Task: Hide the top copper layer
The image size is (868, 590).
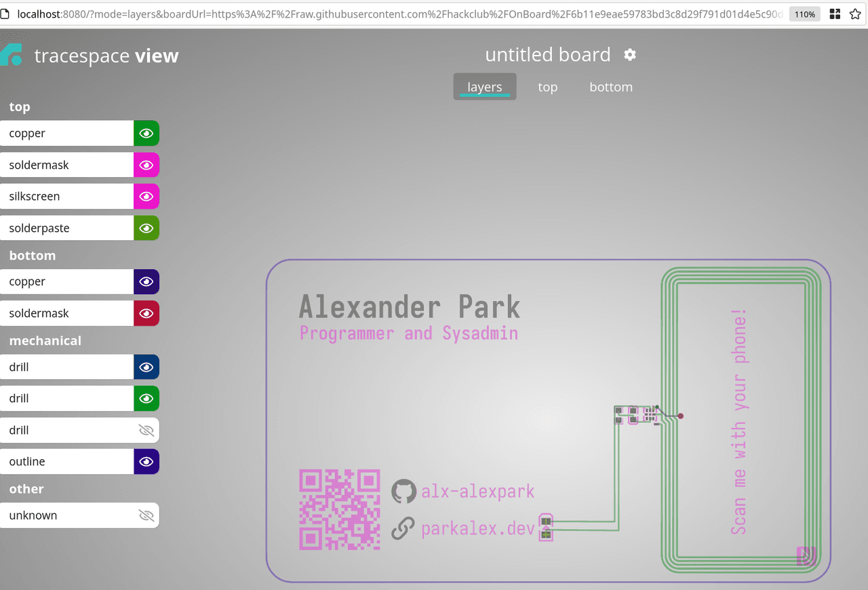Action: pos(146,134)
